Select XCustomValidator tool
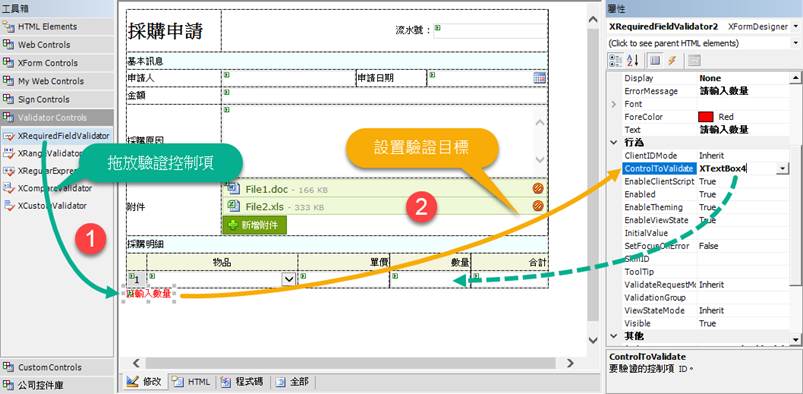The image size is (803, 394). click(x=45, y=205)
